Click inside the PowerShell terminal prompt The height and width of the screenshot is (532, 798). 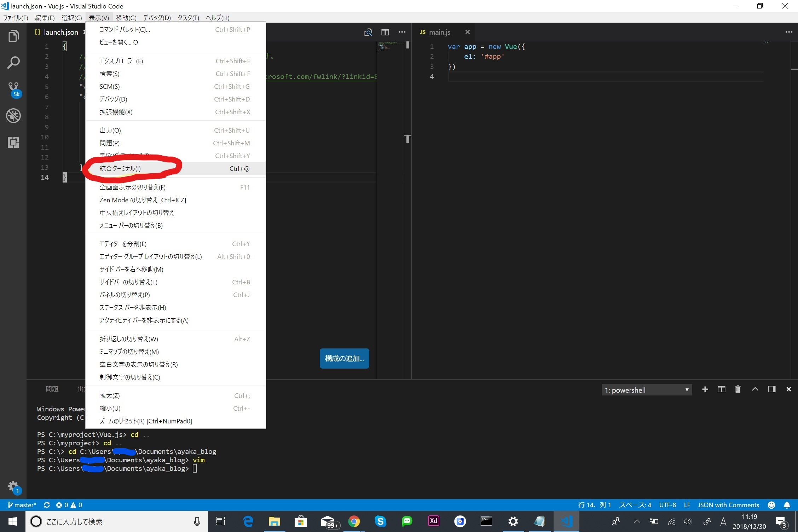point(195,469)
